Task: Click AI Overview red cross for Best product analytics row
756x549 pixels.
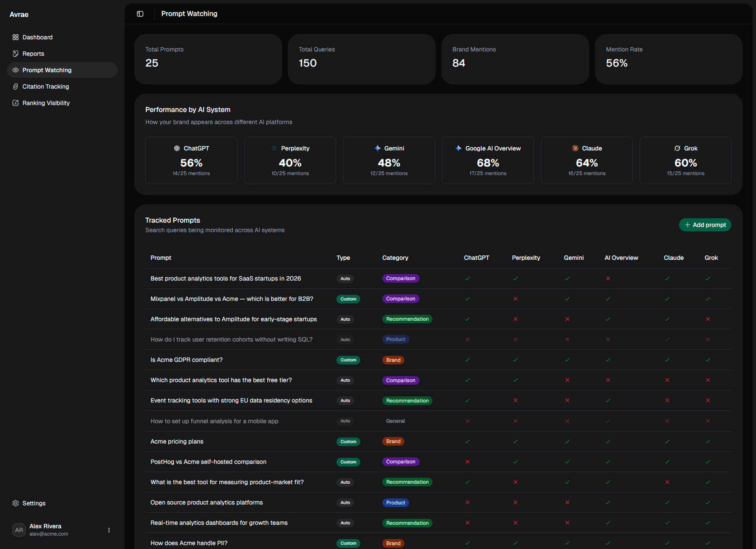Action: tap(608, 278)
